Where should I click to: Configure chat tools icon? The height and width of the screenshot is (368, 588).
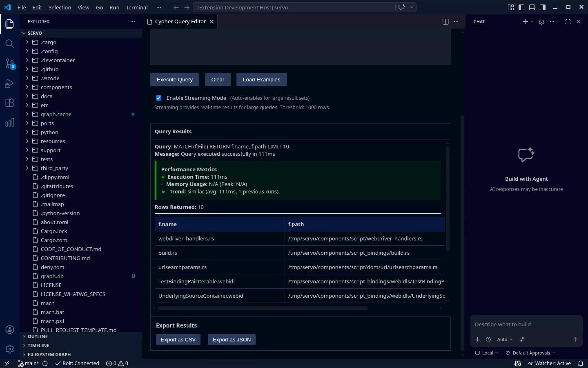[x=522, y=339]
